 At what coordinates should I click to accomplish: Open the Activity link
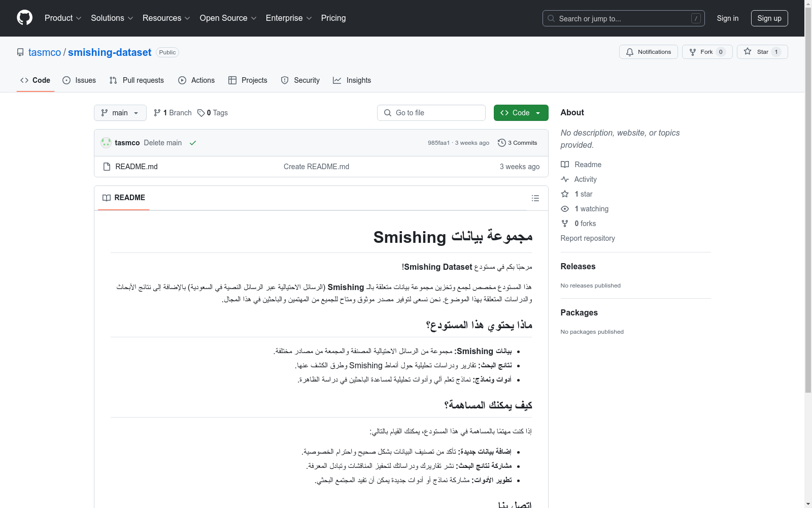[x=579, y=179]
